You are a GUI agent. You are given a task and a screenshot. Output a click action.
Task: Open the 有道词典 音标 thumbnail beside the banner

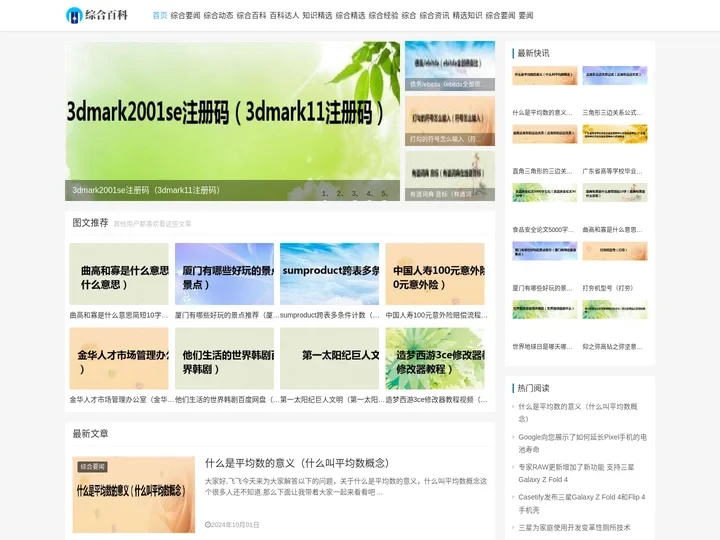tap(450, 176)
